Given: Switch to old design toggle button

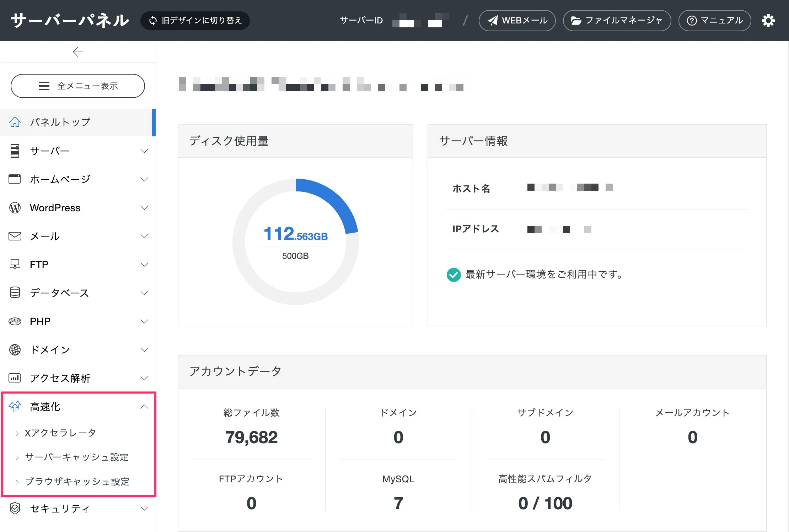Looking at the screenshot, I should [195, 21].
